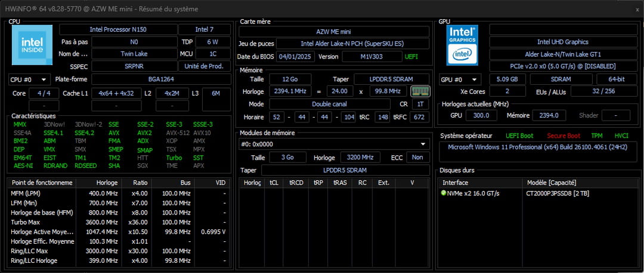The height and width of the screenshot is (273, 644).
Task: Click the tRFC value 672
Action: pos(419,117)
